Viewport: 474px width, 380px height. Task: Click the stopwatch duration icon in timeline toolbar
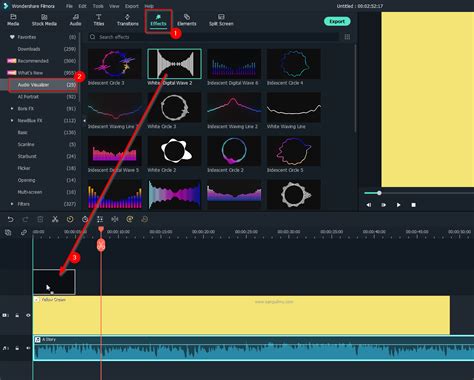pos(85,219)
